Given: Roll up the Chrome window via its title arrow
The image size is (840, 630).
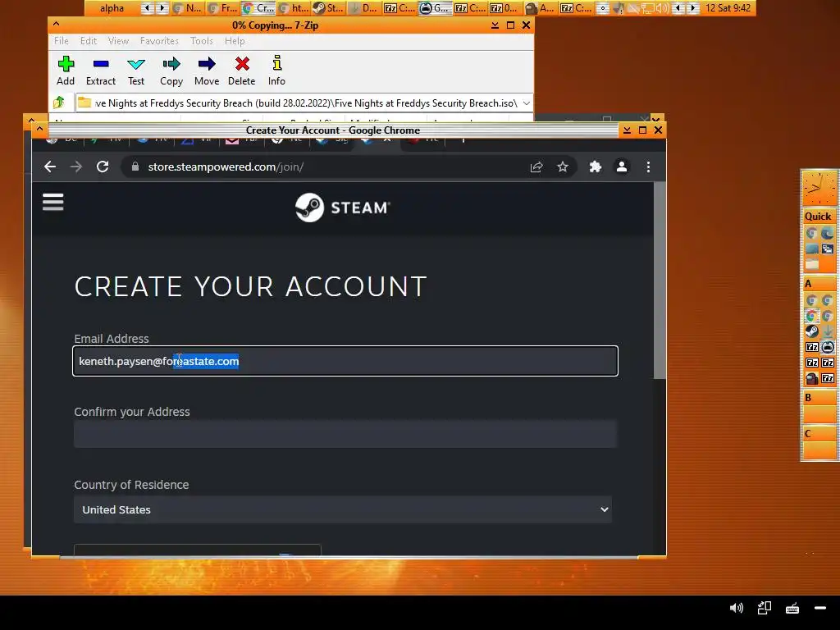Looking at the screenshot, I should tap(39, 130).
